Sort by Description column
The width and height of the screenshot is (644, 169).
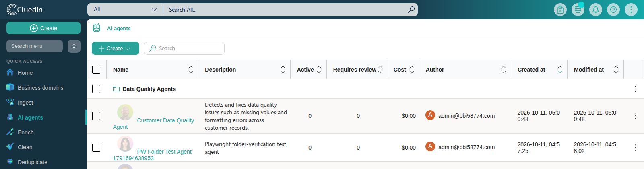click(283, 70)
